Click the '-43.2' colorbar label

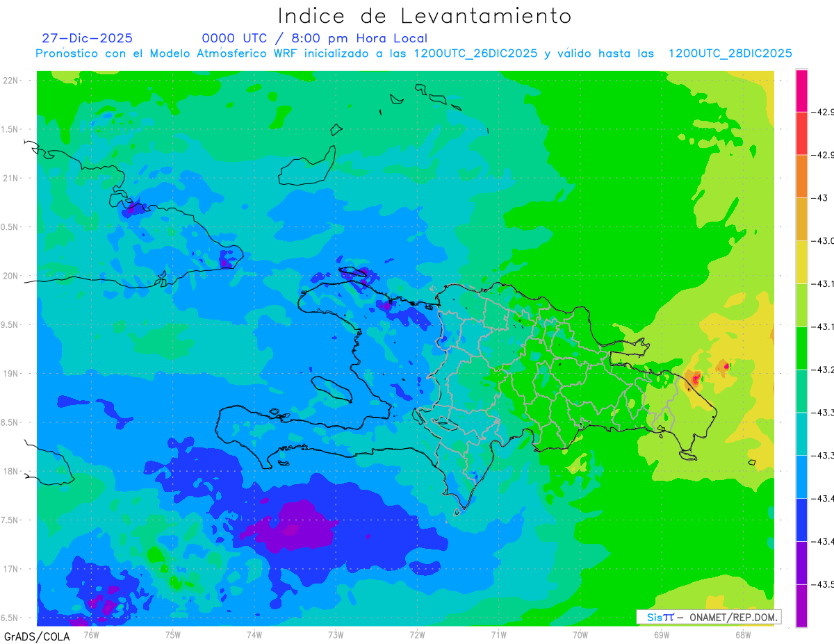click(823, 370)
